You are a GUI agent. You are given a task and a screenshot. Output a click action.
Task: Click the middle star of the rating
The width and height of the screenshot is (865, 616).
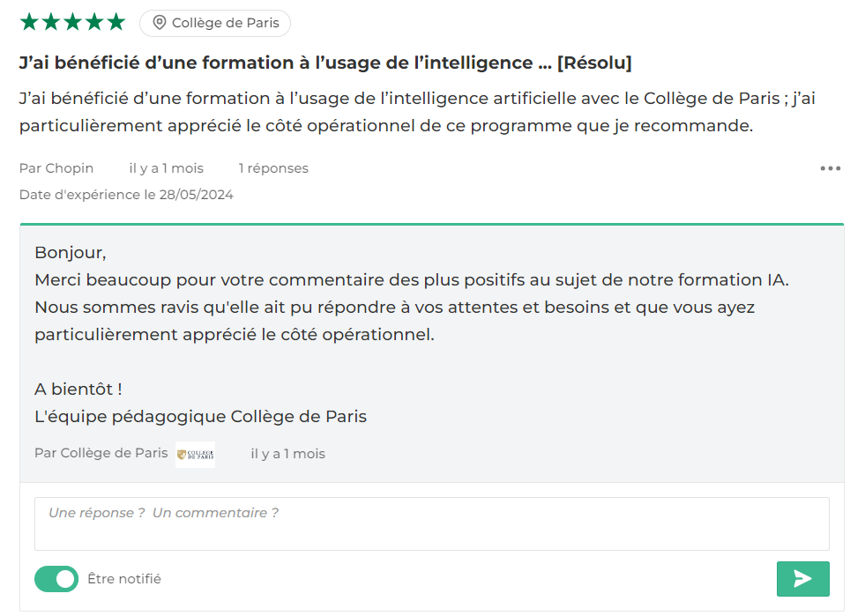[x=72, y=21]
